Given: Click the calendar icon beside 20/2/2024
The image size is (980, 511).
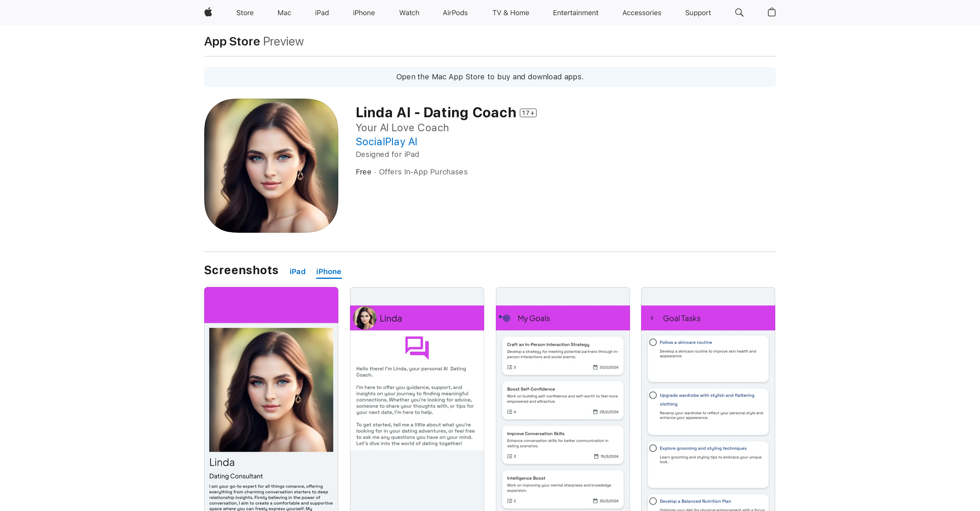Looking at the screenshot, I should 595,367.
